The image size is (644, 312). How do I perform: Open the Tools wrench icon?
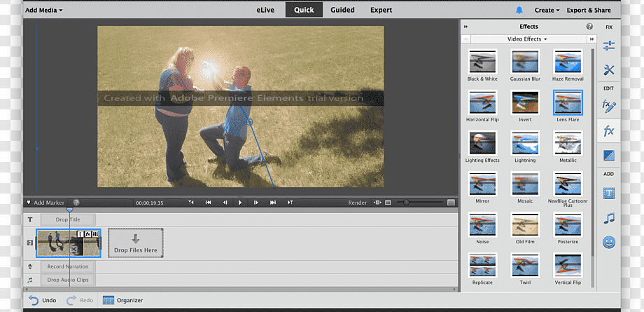(x=608, y=69)
